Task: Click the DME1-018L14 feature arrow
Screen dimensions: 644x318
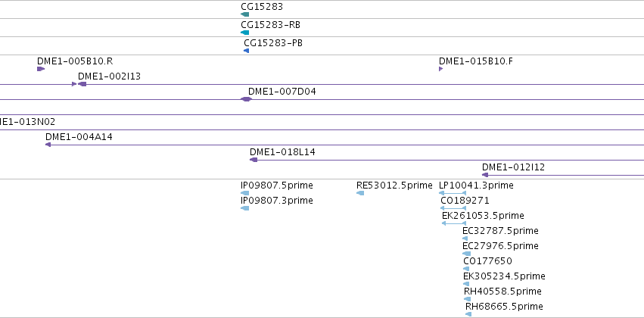Action: coord(254,160)
